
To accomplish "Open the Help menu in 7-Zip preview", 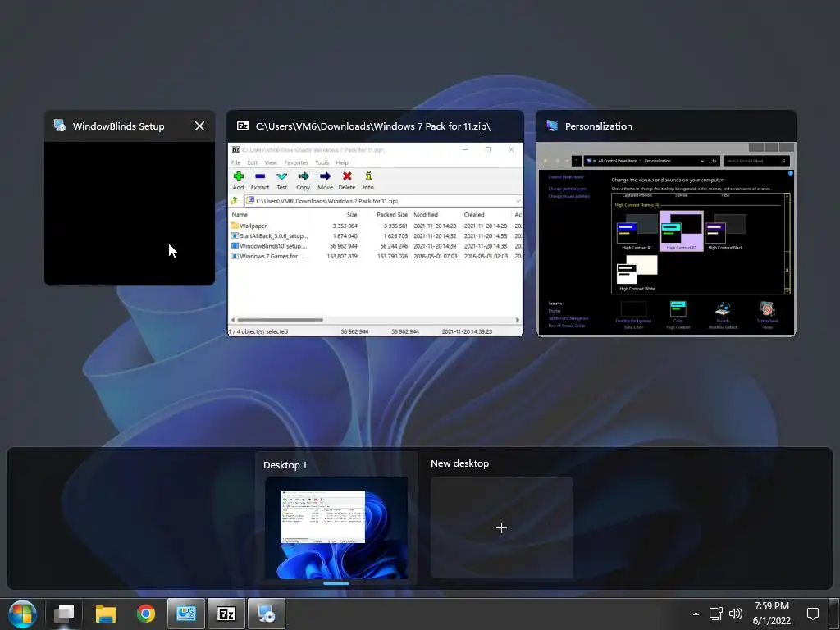I will click(342, 162).
